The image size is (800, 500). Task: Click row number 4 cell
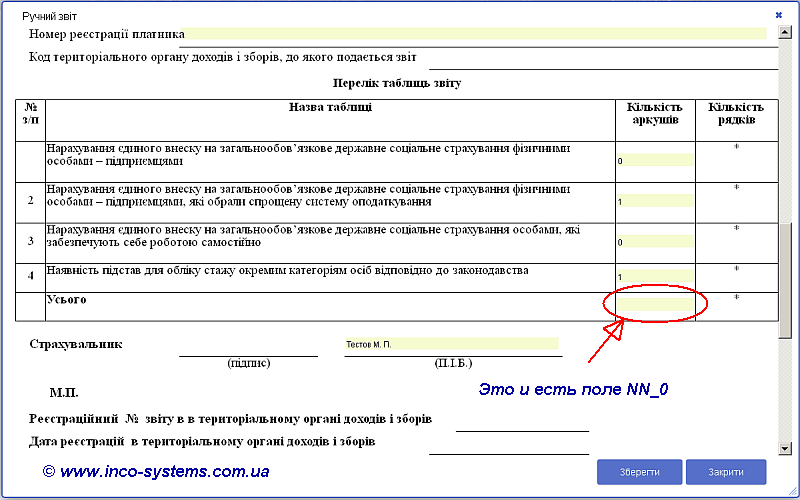pos(31,277)
